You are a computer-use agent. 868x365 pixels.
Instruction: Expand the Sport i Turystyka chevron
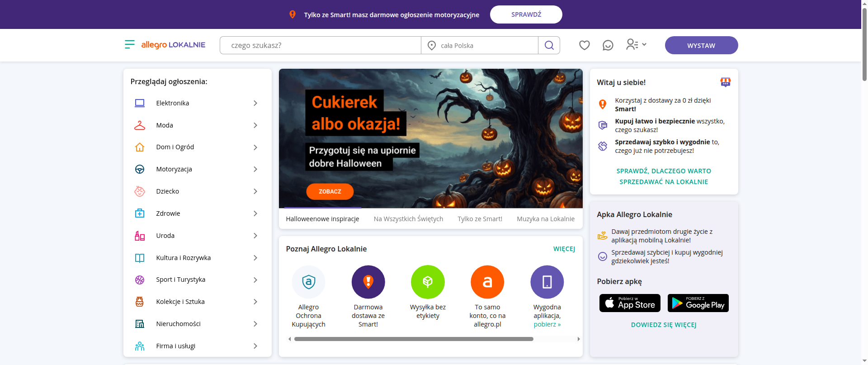click(255, 280)
